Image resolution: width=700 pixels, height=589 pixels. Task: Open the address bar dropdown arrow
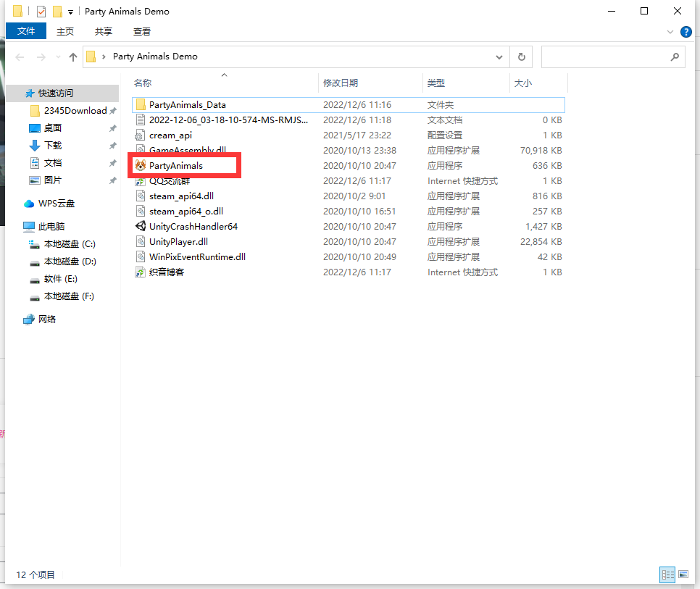coord(499,57)
